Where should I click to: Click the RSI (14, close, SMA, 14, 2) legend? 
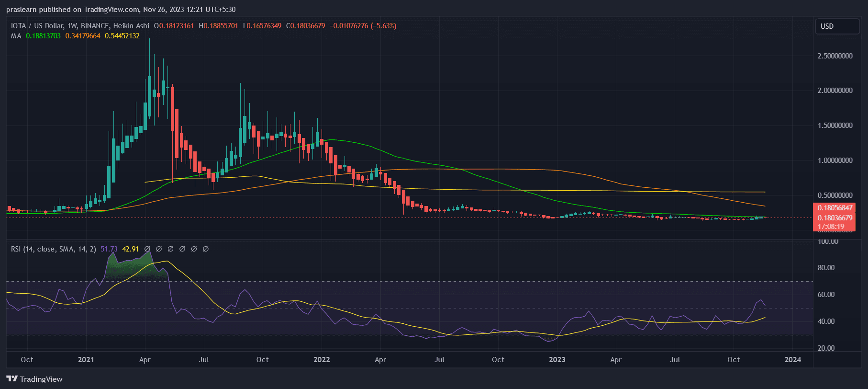[53, 249]
